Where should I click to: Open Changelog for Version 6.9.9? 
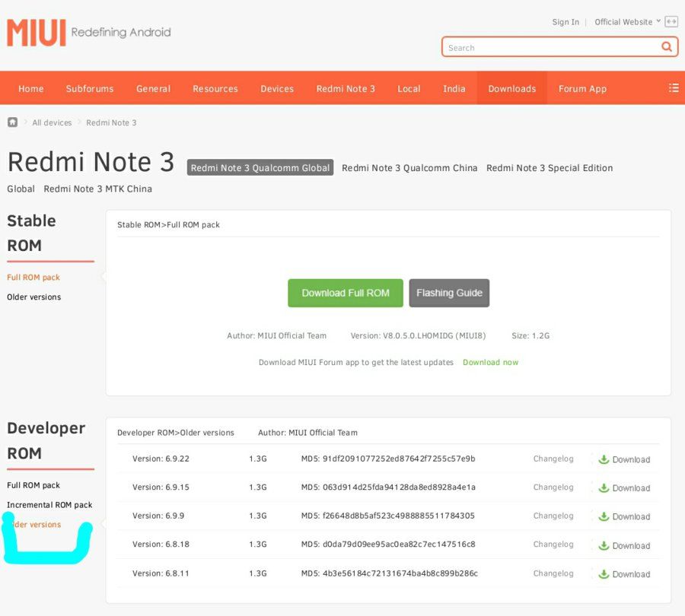coord(553,516)
